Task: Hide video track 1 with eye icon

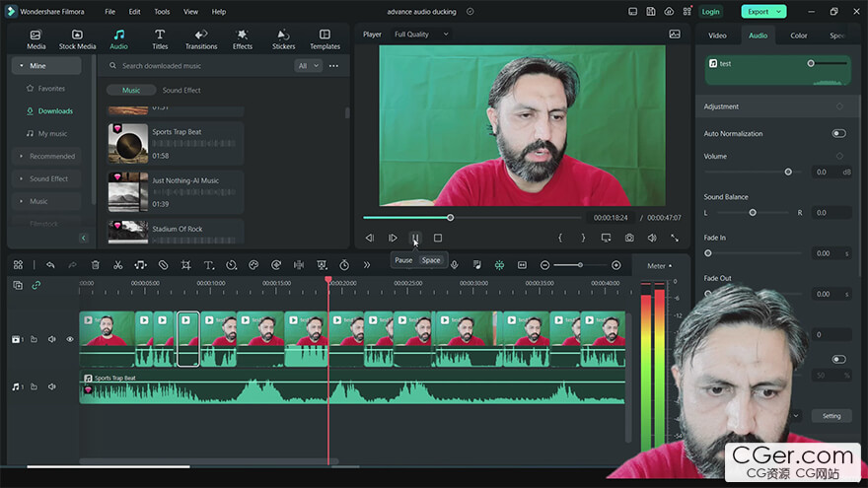Action: point(70,339)
